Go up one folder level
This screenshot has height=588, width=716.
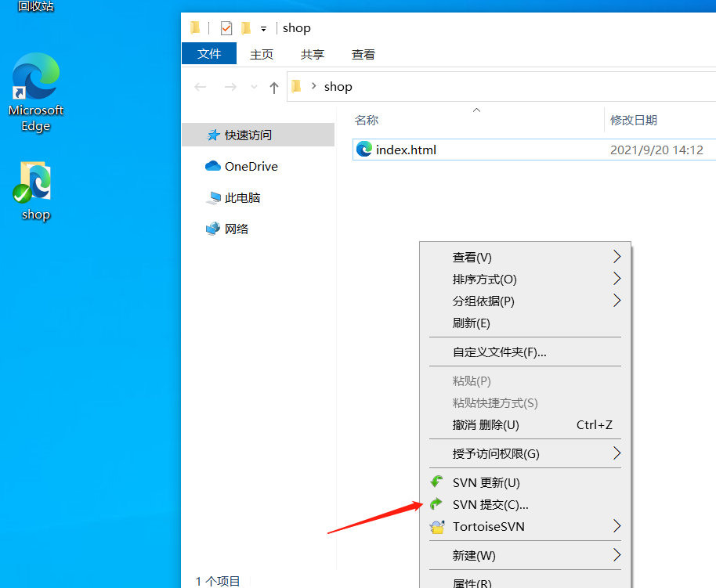pyautogui.click(x=274, y=87)
